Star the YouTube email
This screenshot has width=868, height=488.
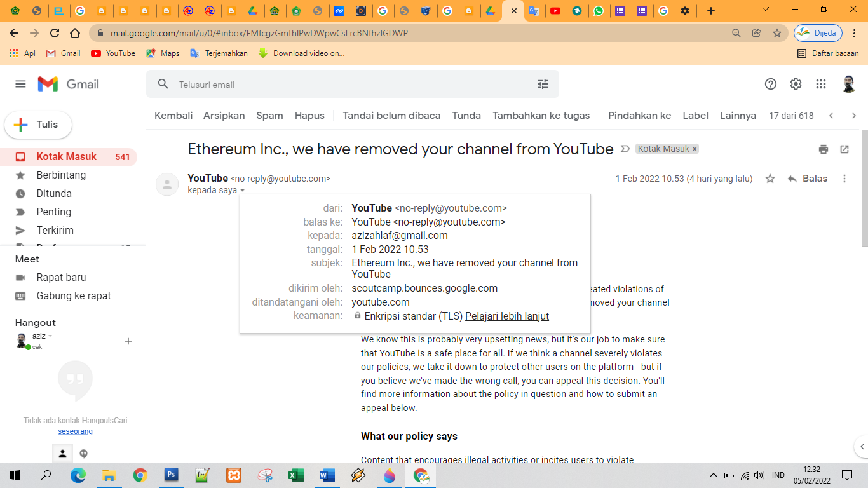point(770,179)
